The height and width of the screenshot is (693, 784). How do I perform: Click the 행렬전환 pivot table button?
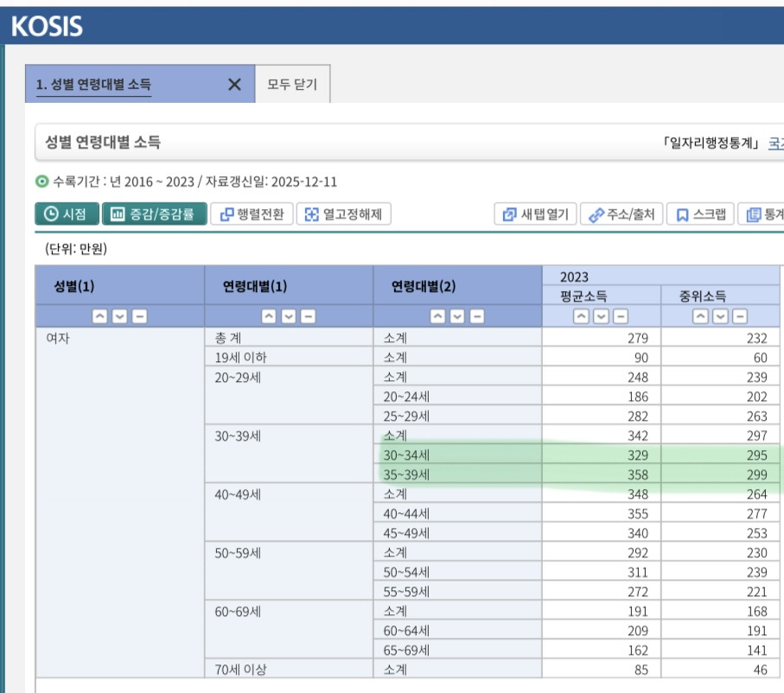(x=252, y=214)
